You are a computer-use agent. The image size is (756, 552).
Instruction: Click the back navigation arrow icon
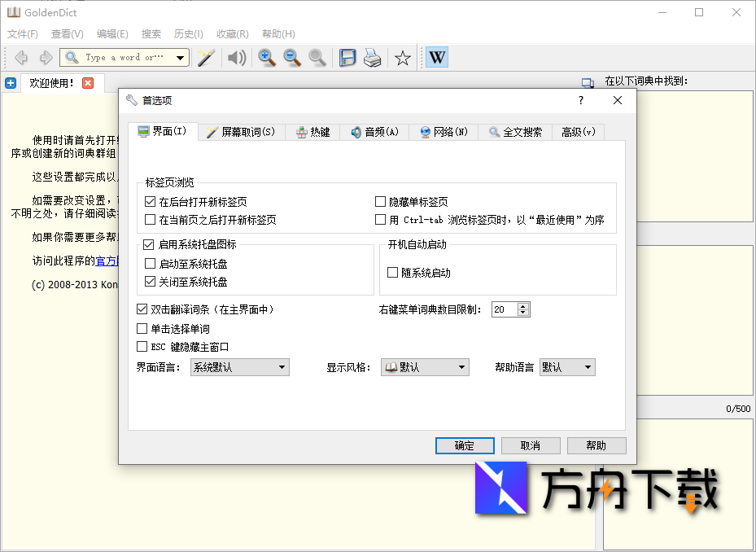pyautogui.click(x=22, y=57)
